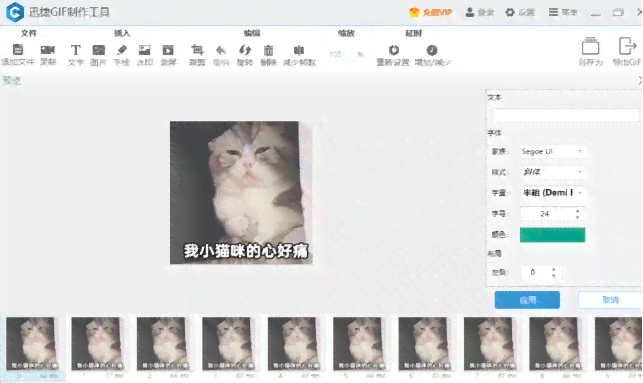Increase font size 24 with up arrow
The image size is (643, 383).
coord(577,211)
